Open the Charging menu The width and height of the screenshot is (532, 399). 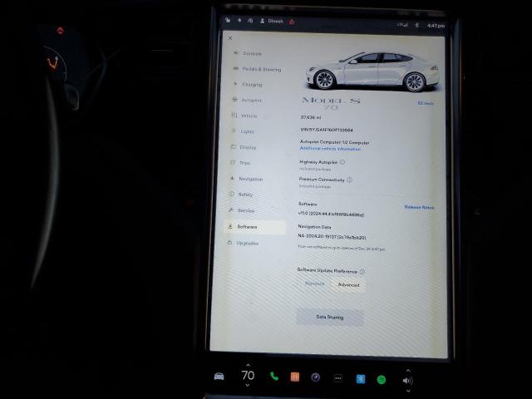pyautogui.click(x=248, y=84)
